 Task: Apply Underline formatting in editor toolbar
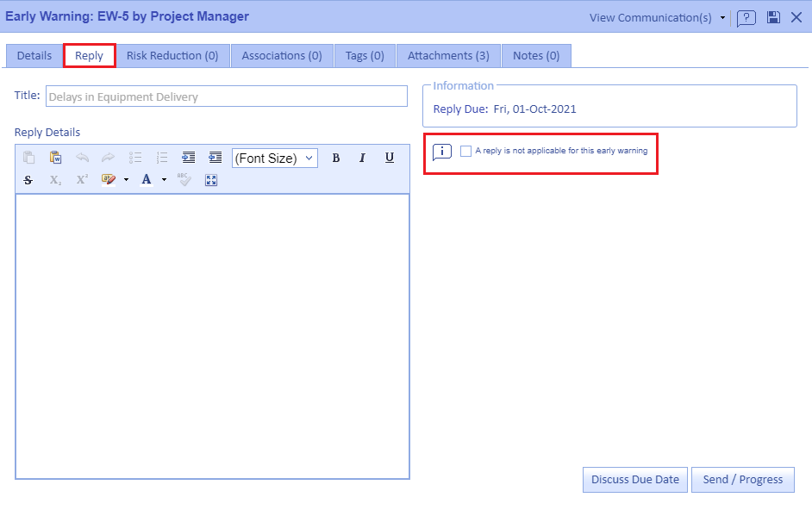(x=390, y=158)
